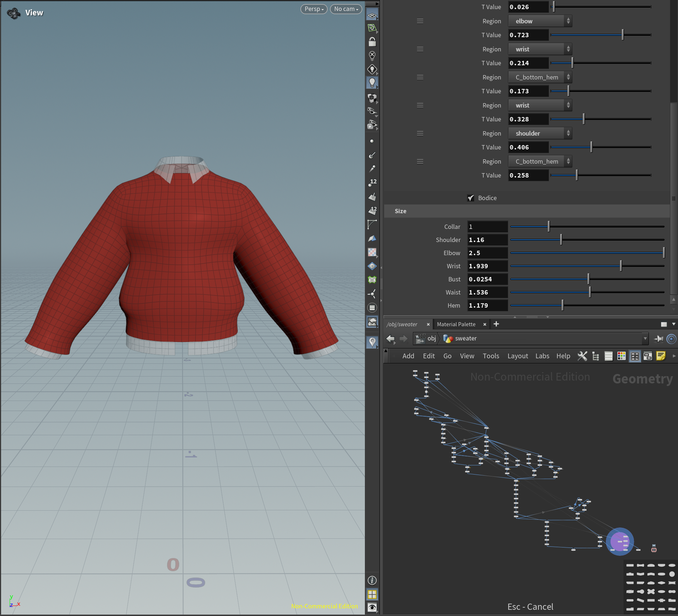Toggle the no-lighting crossed bulb
The image size is (678, 616).
(372, 55)
